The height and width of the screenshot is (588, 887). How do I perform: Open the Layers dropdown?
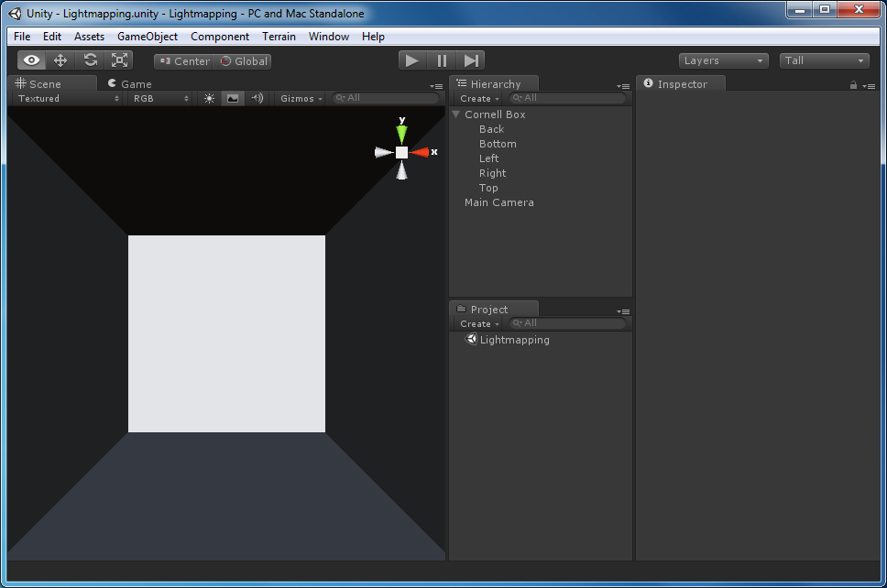pyautogui.click(x=724, y=60)
